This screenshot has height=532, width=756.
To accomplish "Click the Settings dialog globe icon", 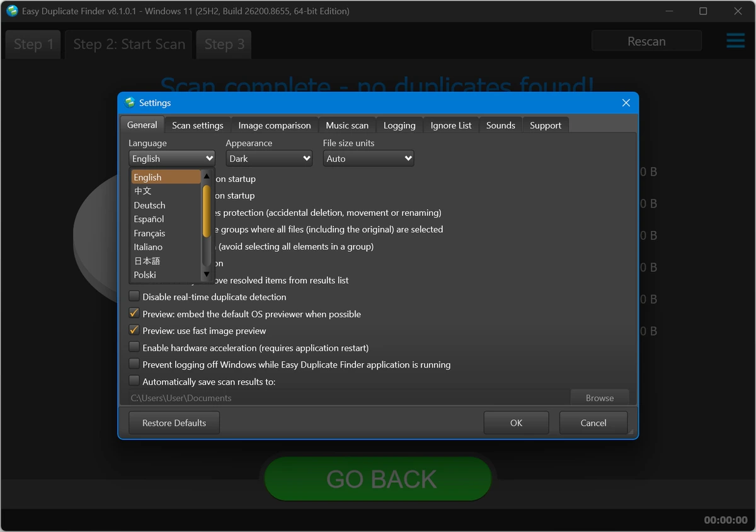I will [130, 103].
